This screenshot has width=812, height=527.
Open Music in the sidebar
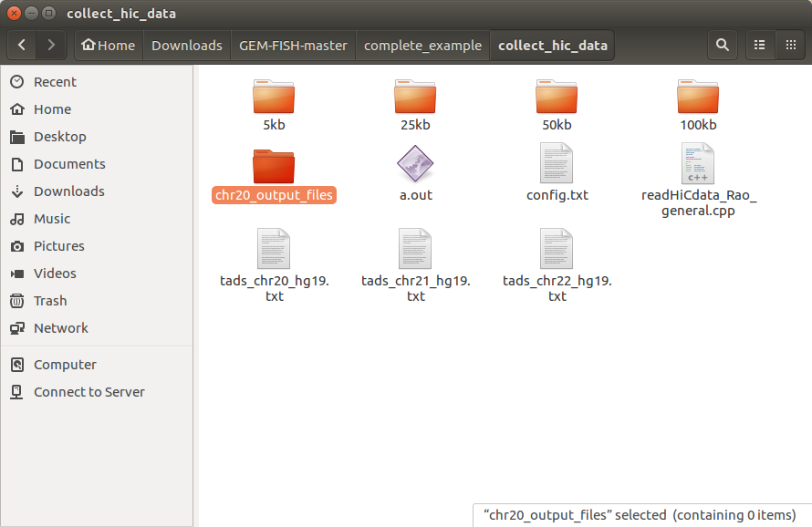[97, 219]
